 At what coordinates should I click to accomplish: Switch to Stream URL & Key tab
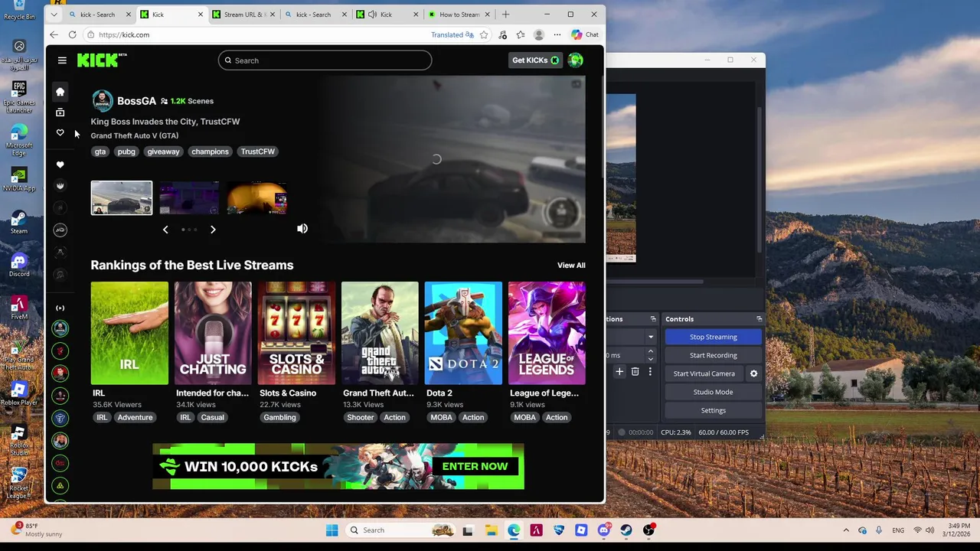pyautogui.click(x=243, y=15)
